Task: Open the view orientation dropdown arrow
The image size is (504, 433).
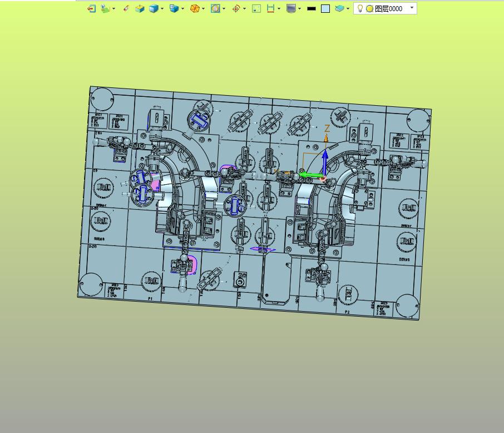Action: tap(182, 9)
